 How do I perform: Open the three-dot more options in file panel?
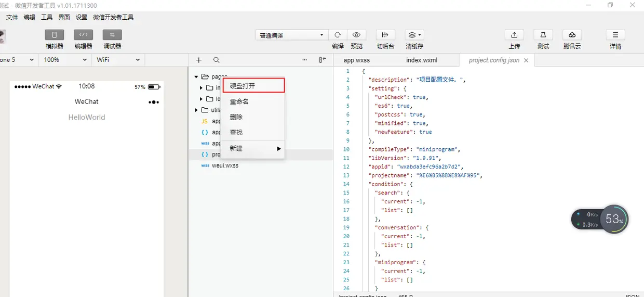click(304, 60)
